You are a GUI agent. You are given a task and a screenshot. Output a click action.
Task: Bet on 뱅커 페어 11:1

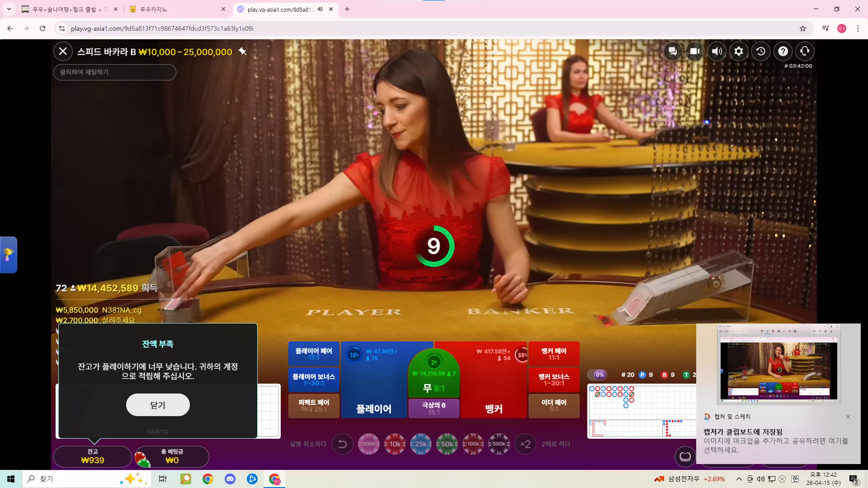pos(554,354)
